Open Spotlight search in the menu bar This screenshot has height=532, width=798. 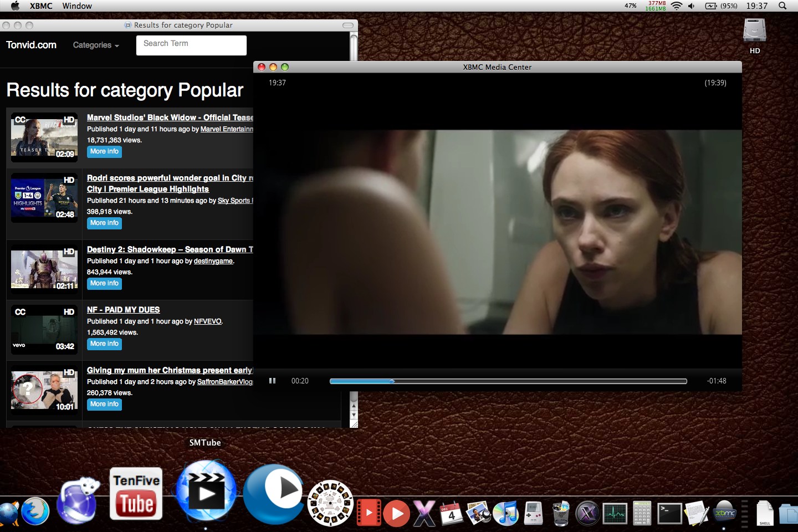tap(782, 6)
